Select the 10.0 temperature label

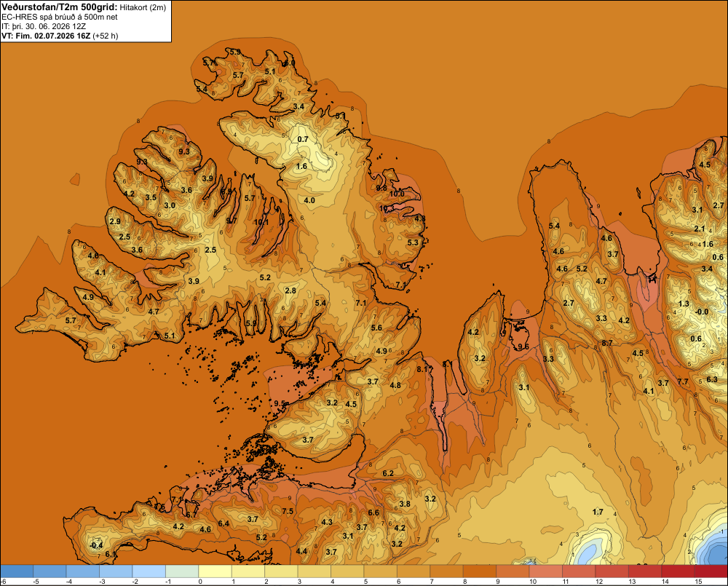click(397, 194)
